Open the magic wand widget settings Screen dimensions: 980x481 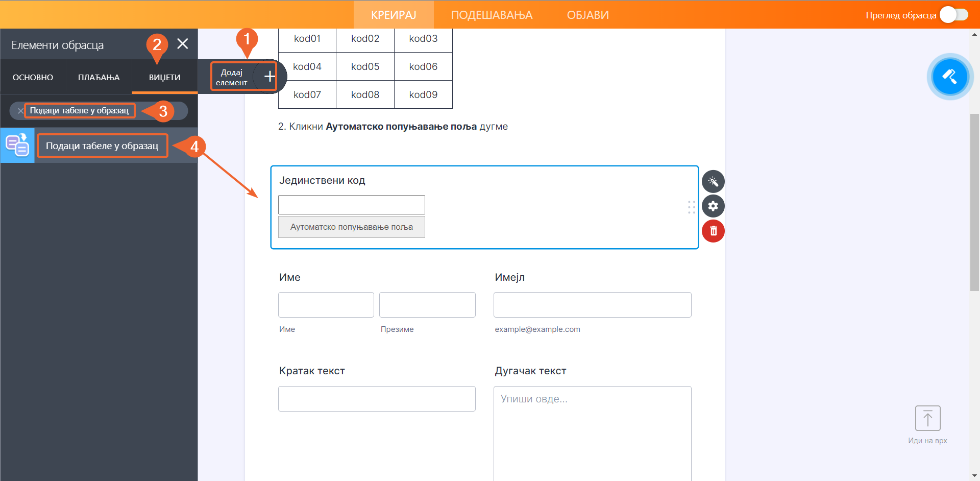[713, 181]
